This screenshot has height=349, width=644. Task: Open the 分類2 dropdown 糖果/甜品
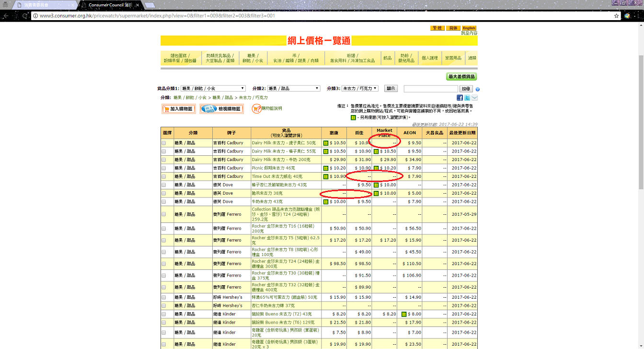pyautogui.click(x=294, y=89)
